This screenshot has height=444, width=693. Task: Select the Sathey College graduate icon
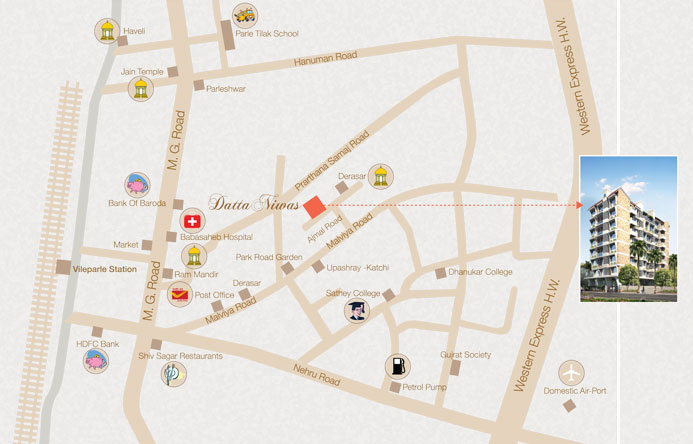point(358,311)
